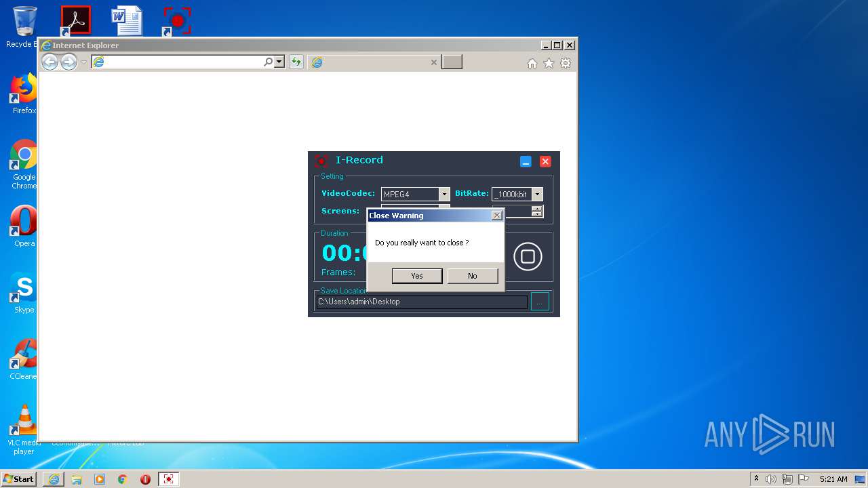Open a new tab in Internet Explorer
The width and height of the screenshot is (868, 488).
(452, 62)
